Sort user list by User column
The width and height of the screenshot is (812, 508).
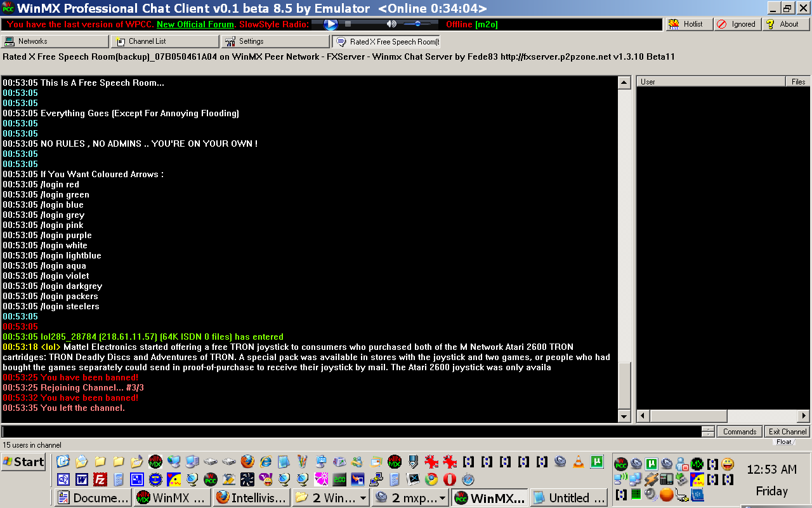(711, 81)
